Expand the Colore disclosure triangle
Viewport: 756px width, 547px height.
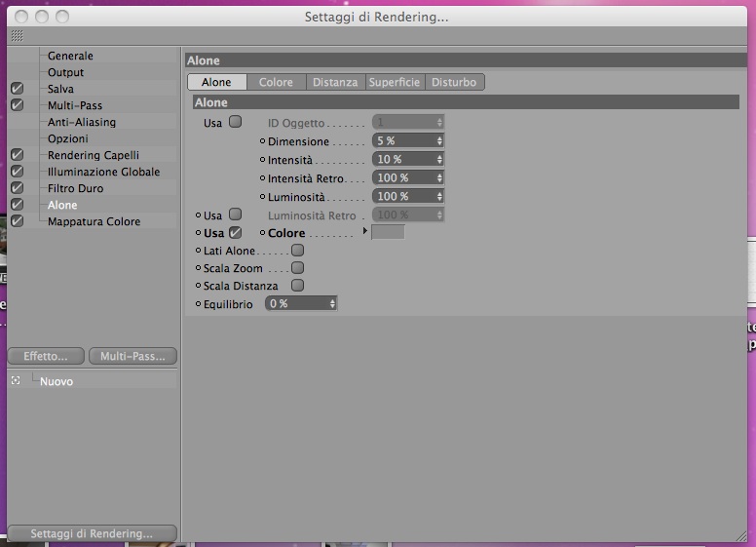365,231
